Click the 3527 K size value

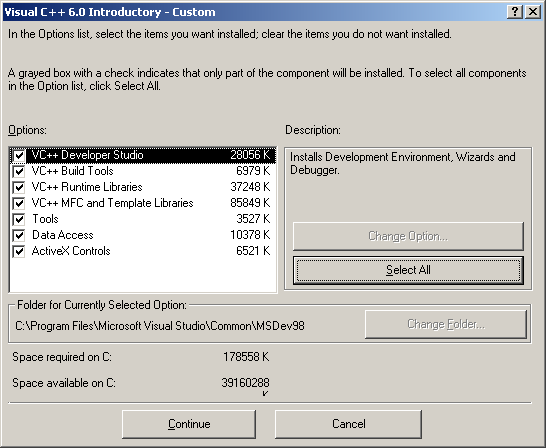[x=253, y=219]
